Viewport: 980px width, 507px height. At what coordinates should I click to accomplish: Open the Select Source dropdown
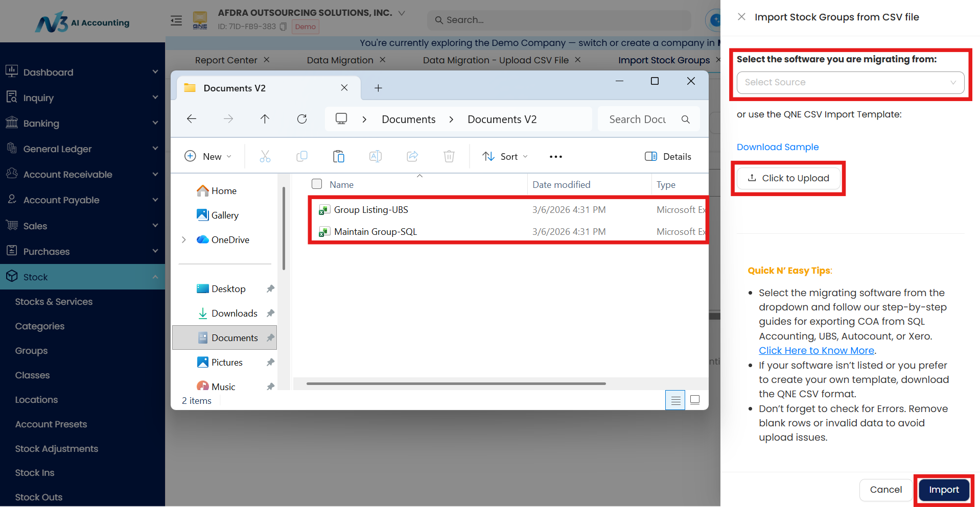850,83
